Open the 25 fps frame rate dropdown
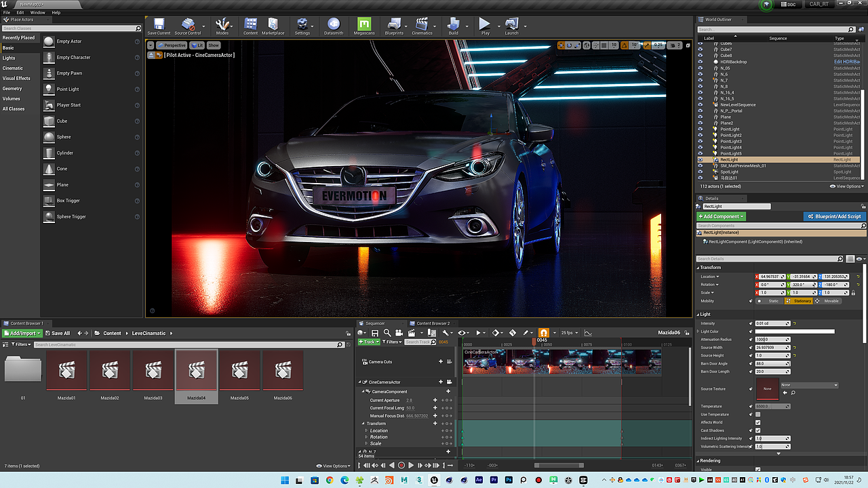This screenshot has width=868, height=488. (x=568, y=333)
